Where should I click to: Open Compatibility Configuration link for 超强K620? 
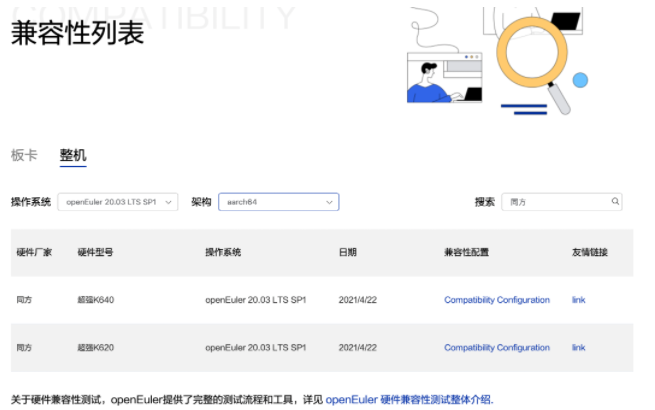(497, 347)
